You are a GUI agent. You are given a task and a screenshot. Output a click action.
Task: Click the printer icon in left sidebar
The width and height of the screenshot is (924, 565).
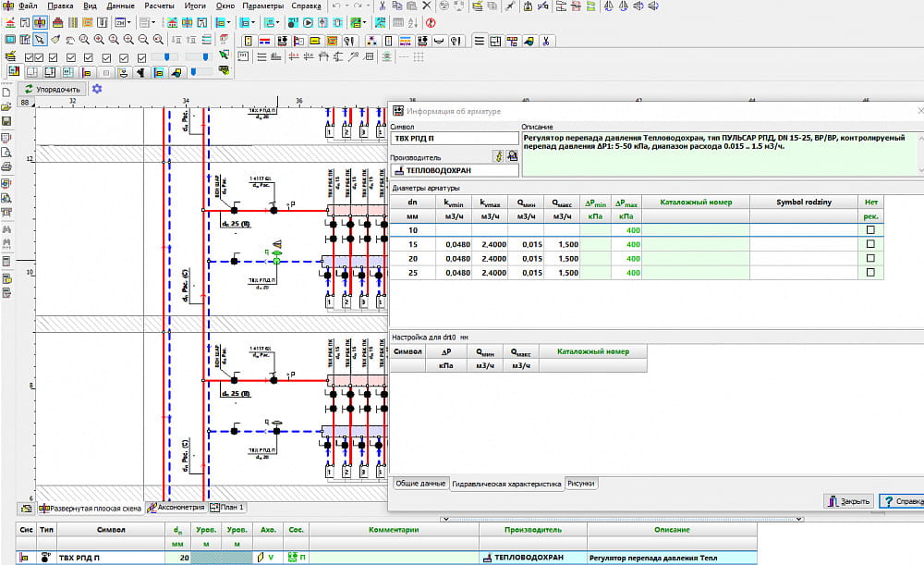[6, 167]
